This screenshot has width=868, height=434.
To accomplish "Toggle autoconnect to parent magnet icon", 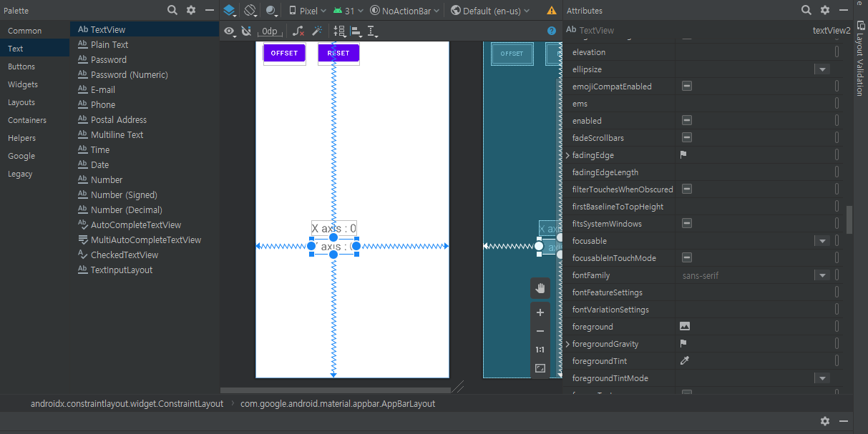I will (x=247, y=31).
